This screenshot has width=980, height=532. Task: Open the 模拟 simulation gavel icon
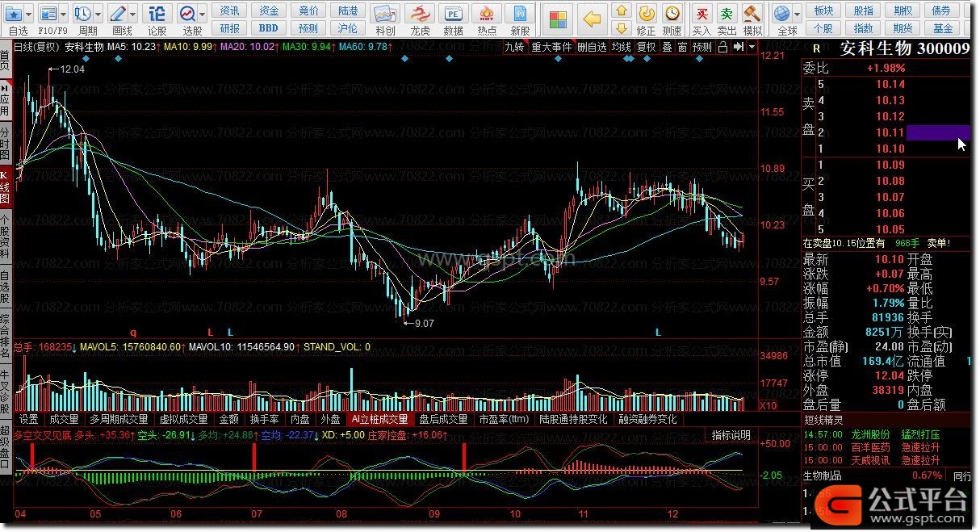point(752,14)
